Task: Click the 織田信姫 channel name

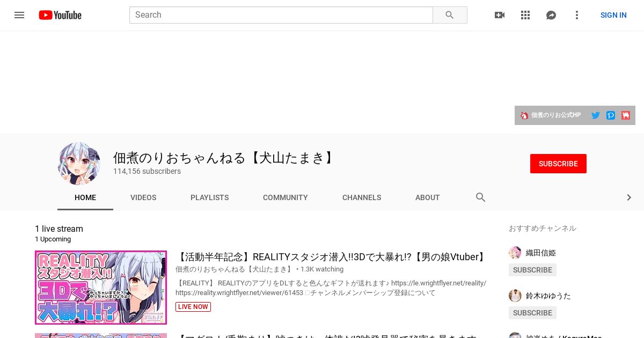Action: 541,253
